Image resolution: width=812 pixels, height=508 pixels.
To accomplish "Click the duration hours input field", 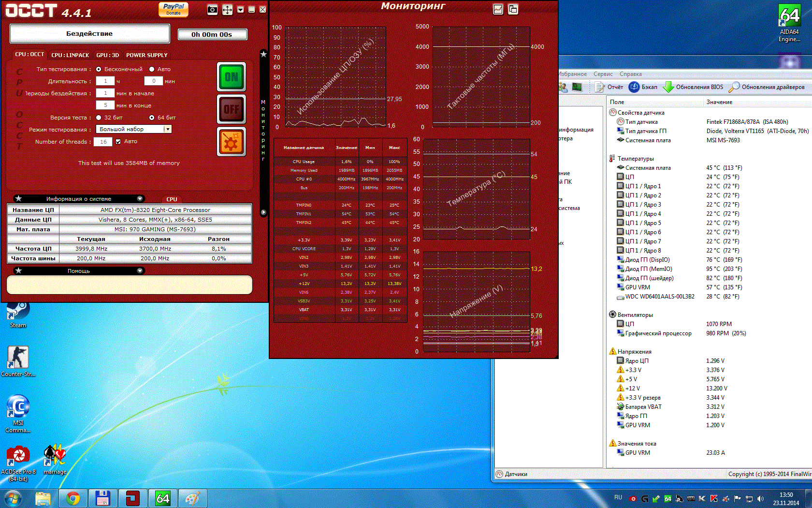I will pos(105,81).
